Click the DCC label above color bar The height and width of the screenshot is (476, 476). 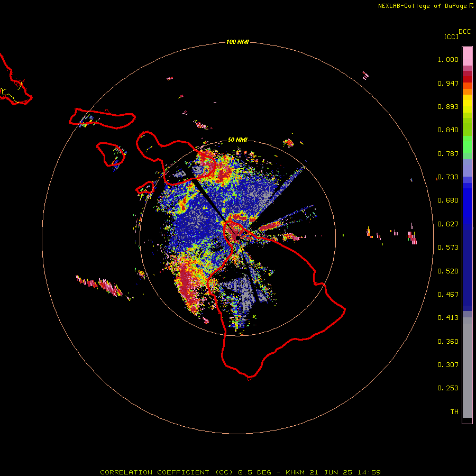[x=465, y=32]
